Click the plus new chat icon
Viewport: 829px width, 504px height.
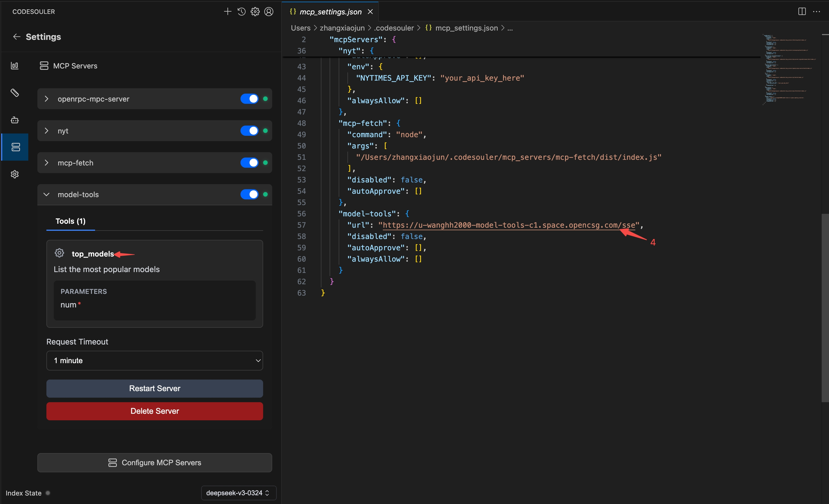[227, 12]
